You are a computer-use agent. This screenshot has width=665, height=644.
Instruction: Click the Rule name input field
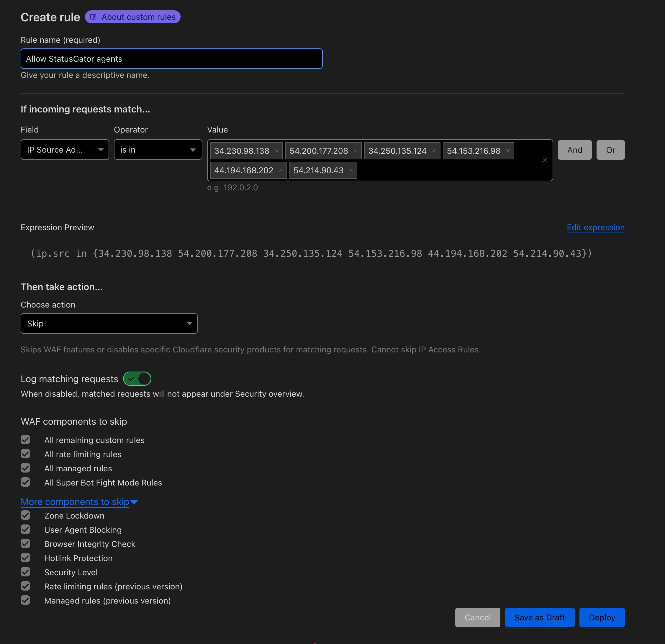pyautogui.click(x=171, y=59)
